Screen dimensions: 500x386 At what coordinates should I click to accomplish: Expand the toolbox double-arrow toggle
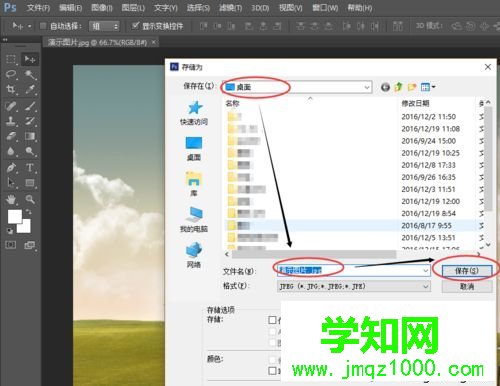pos(5,40)
